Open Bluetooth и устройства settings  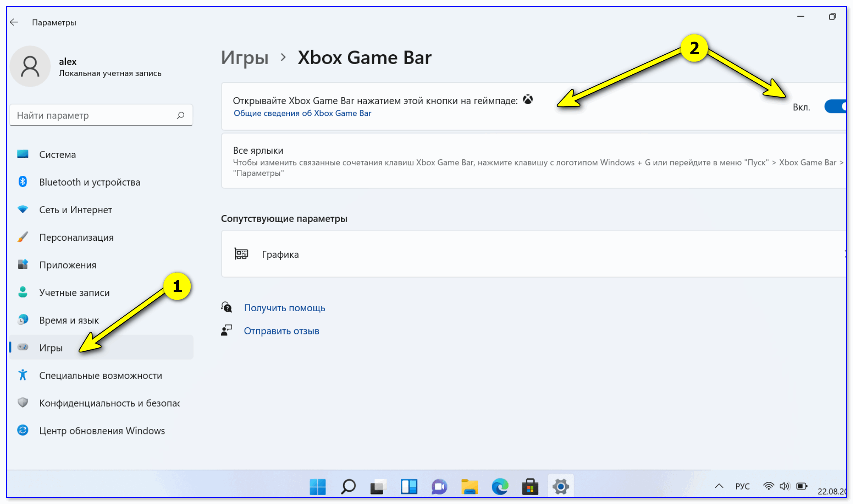101,182
